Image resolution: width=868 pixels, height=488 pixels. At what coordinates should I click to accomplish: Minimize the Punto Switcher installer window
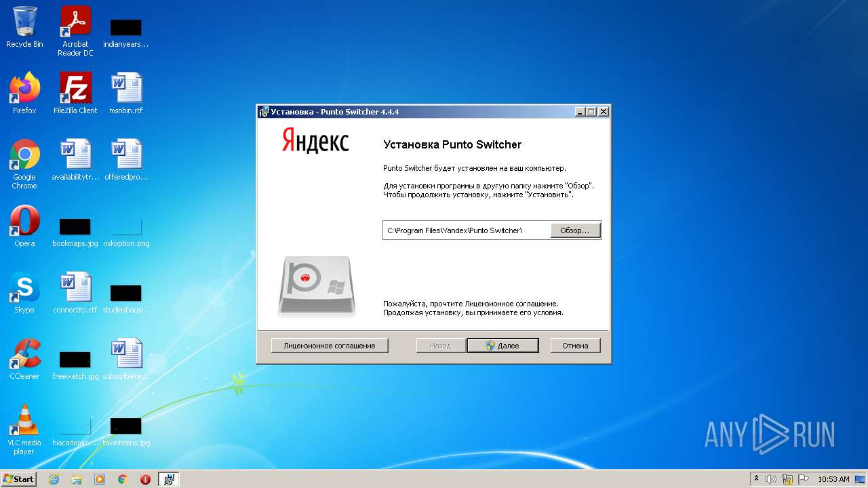tap(580, 112)
